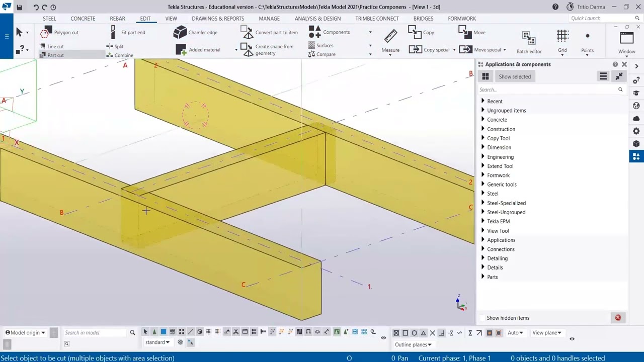644x362 pixels.
Task: Select the Polygon cut tool
Action: point(60,32)
